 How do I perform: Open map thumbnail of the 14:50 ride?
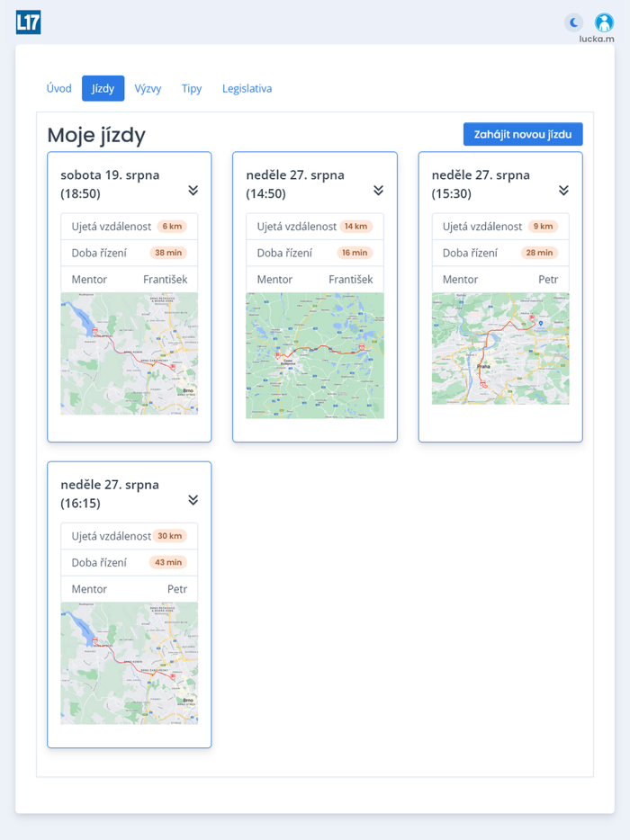tap(315, 356)
